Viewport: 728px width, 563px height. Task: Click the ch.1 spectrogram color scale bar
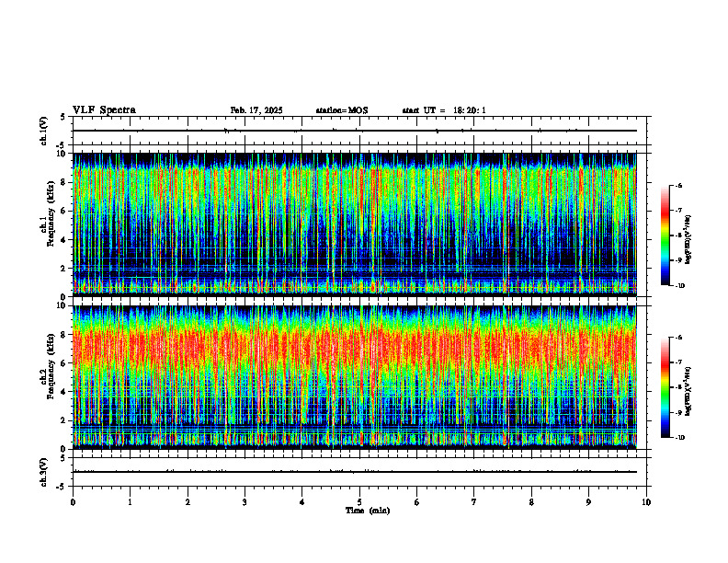665,236
